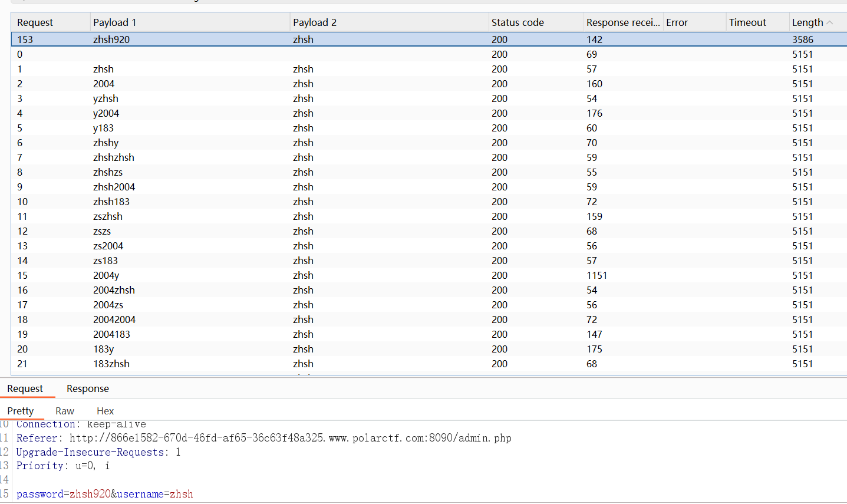Click the Timeout column header
This screenshot has width=847, height=504.
coord(747,22)
